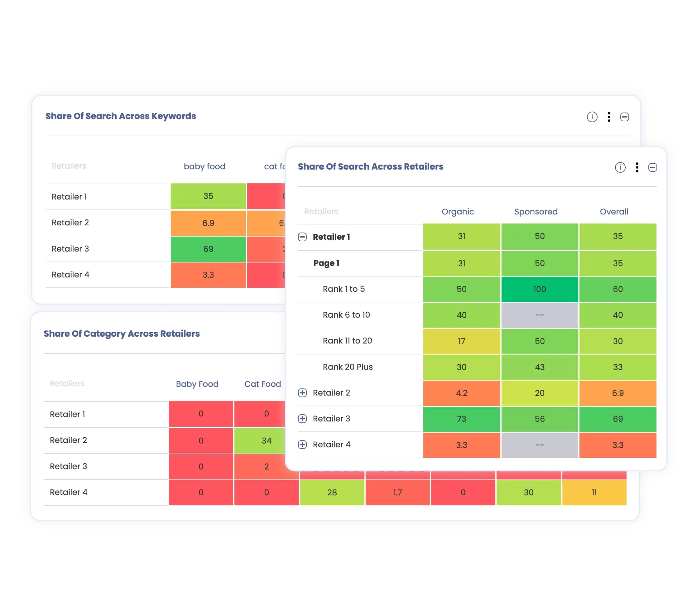
Task: Click info icon on Retailers panel
Action: tap(620, 167)
